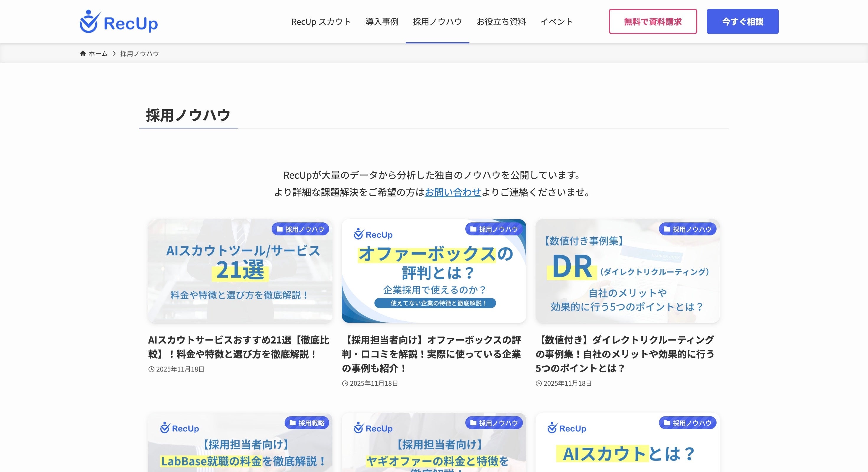
Task: Open the オファーボックスの評判 article thumbnail
Action: (x=434, y=271)
